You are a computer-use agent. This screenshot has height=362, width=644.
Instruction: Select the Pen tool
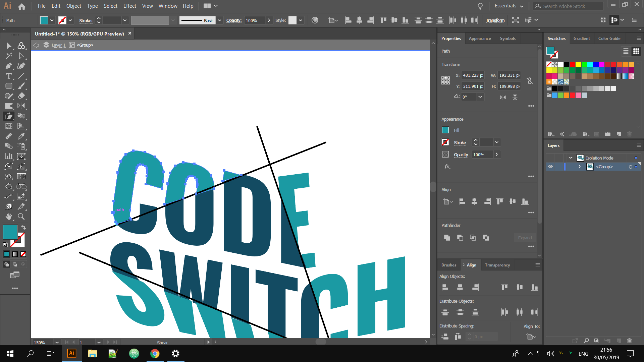pyautogui.click(x=9, y=66)
